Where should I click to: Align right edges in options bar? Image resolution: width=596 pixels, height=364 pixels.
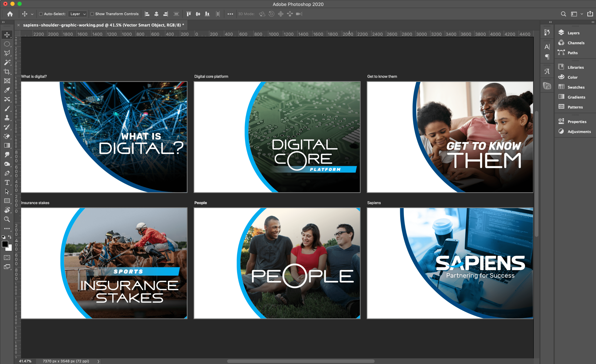pos(166,14)
